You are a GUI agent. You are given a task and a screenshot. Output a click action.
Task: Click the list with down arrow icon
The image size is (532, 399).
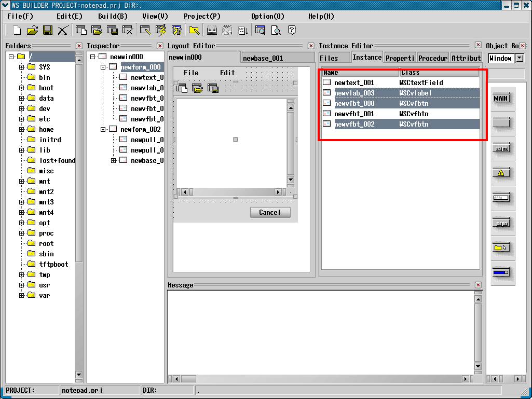(243, 30)
